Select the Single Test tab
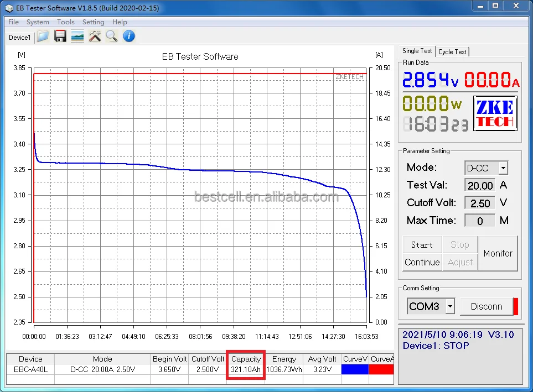533x392 pixels. 417,51
